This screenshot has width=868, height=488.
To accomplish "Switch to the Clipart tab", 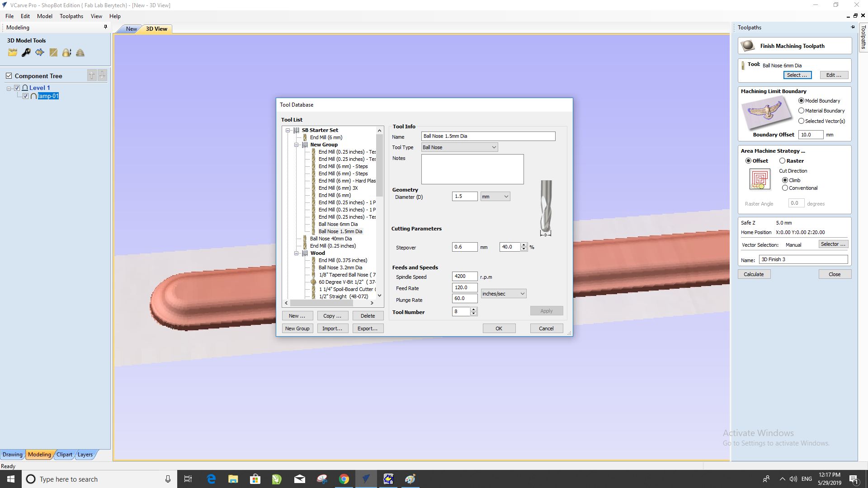I will 64,455.
